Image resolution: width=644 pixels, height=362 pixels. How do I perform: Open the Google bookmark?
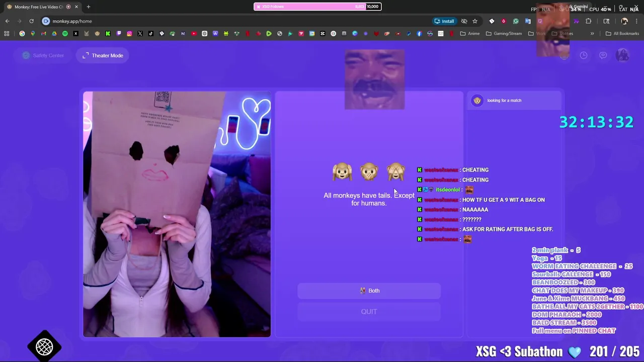(22, 34)
